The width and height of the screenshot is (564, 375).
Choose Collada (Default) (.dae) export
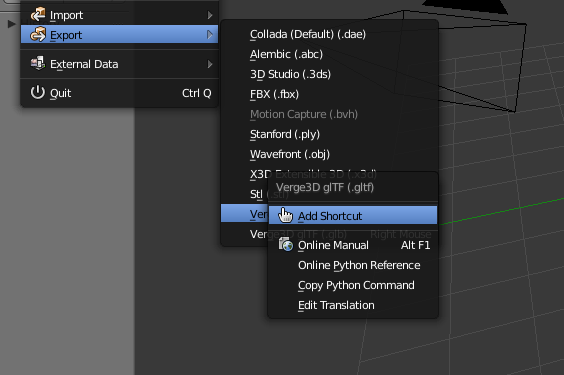point(329,34)
